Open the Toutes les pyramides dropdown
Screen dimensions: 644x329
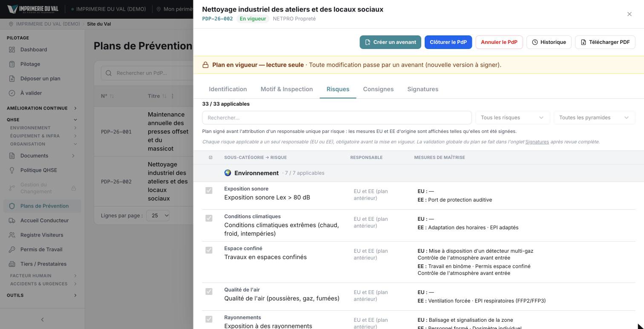click(594, 118)
